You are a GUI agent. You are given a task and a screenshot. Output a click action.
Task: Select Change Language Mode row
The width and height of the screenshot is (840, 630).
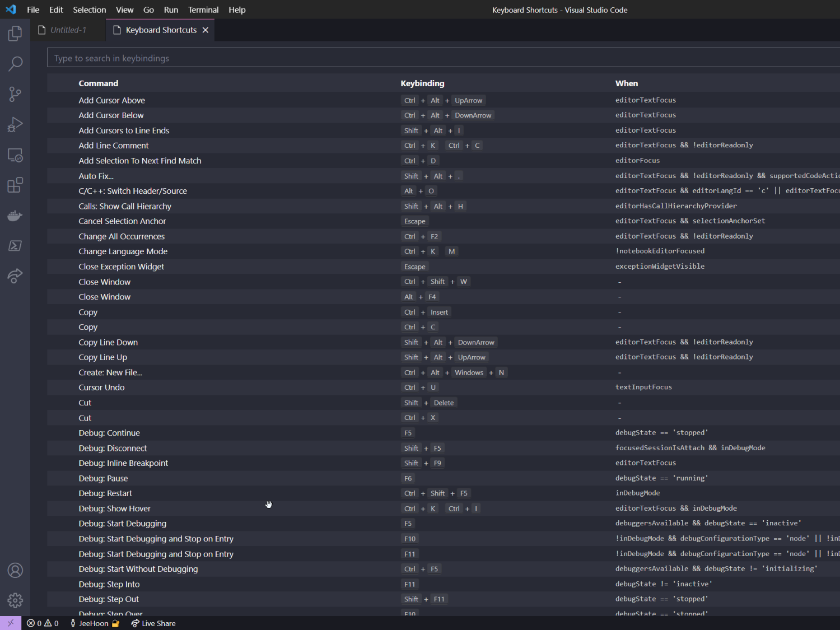point(444,251)
